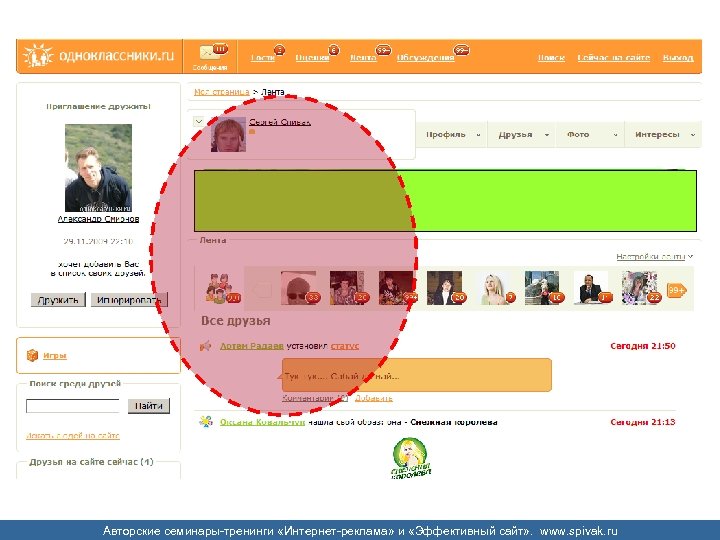
Task: Open the comments link under the status
Action: (315, 398)
